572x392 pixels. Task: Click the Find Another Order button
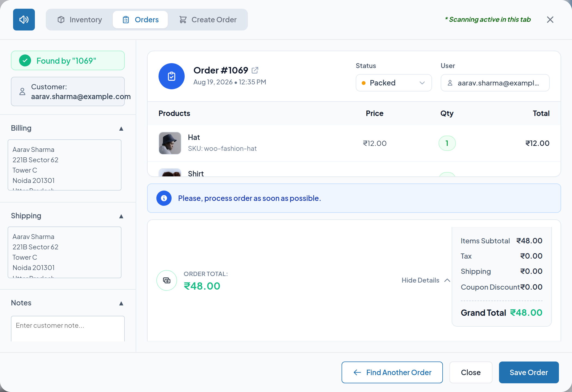coord(392,372)
